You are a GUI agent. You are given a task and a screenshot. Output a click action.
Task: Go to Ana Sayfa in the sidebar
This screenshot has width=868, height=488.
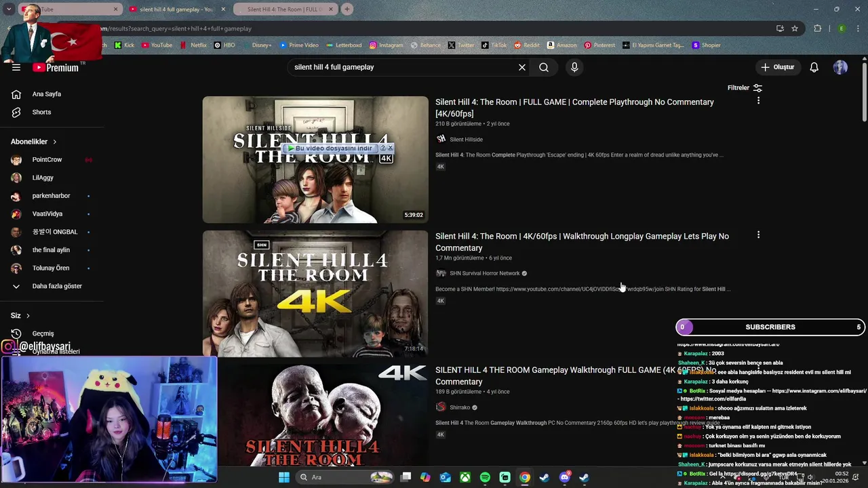click(x=46, y=94)
